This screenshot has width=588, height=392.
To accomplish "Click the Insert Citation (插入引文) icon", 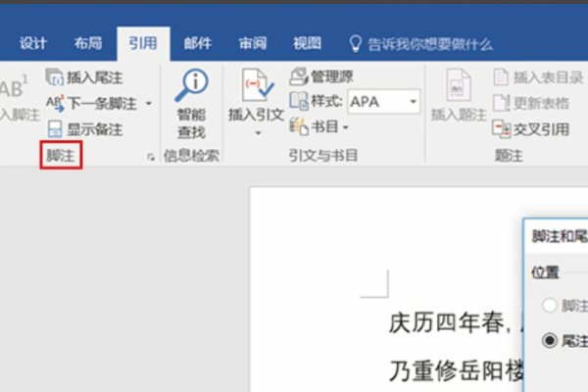I will pos(257,85).
